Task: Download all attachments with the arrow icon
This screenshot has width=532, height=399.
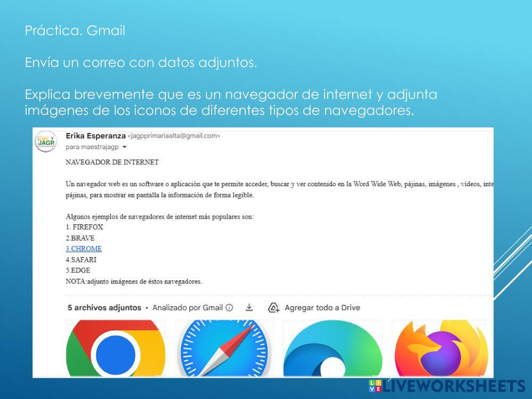Action: pos(248,307)
